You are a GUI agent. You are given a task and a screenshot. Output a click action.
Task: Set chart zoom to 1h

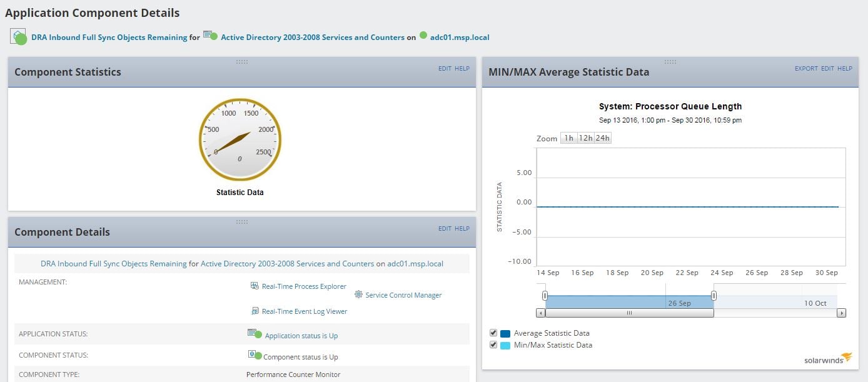pos(568,138)
